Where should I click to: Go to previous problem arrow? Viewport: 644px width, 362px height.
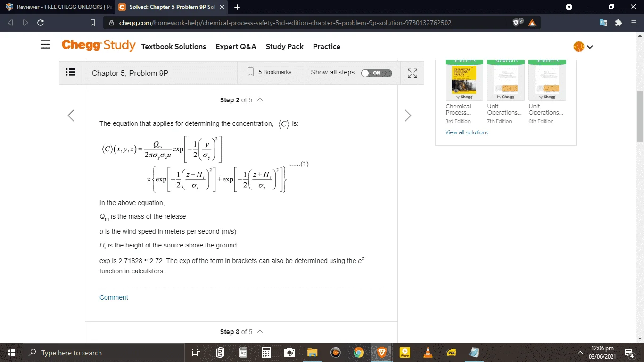(71, 115)
